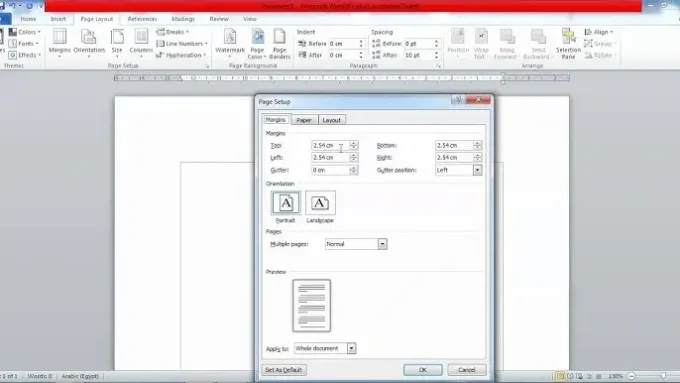
Task: Click inside the Top margin field
Action: pyautogui.click(x=330, y=145)
